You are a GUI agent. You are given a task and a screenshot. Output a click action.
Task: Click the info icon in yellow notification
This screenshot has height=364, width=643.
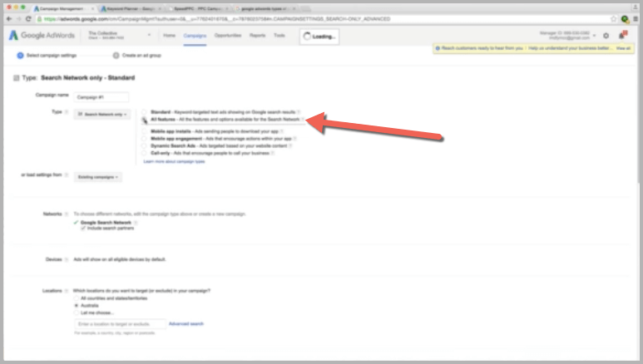438,48
